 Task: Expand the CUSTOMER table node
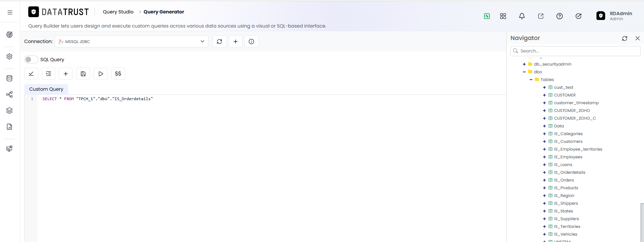click(x=544, y=95)
